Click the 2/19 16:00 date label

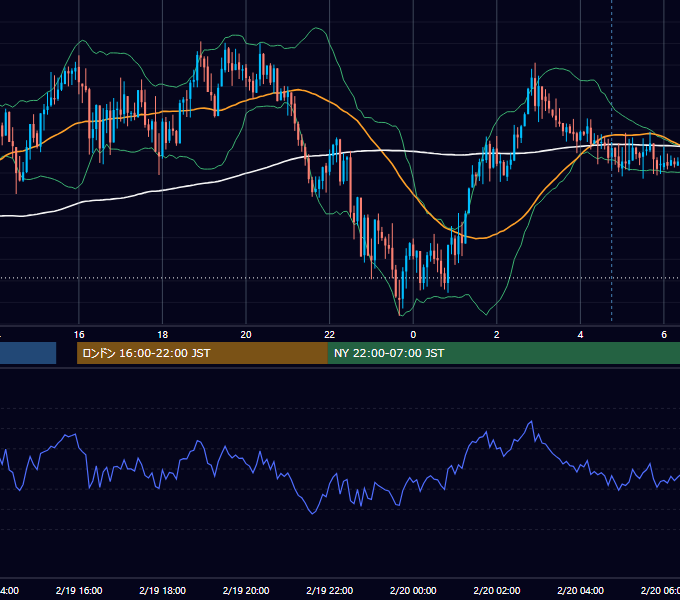[x=79, y=590]
